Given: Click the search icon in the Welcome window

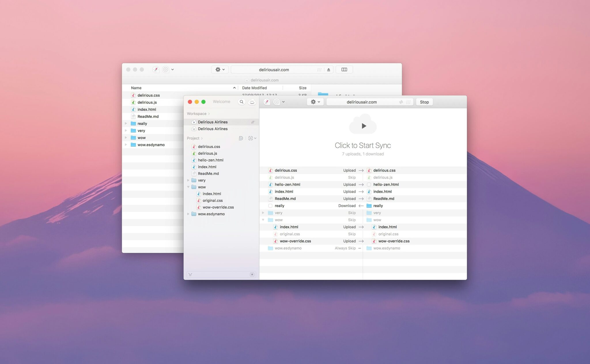Looking at the screenshot, I should coord(241,102).
